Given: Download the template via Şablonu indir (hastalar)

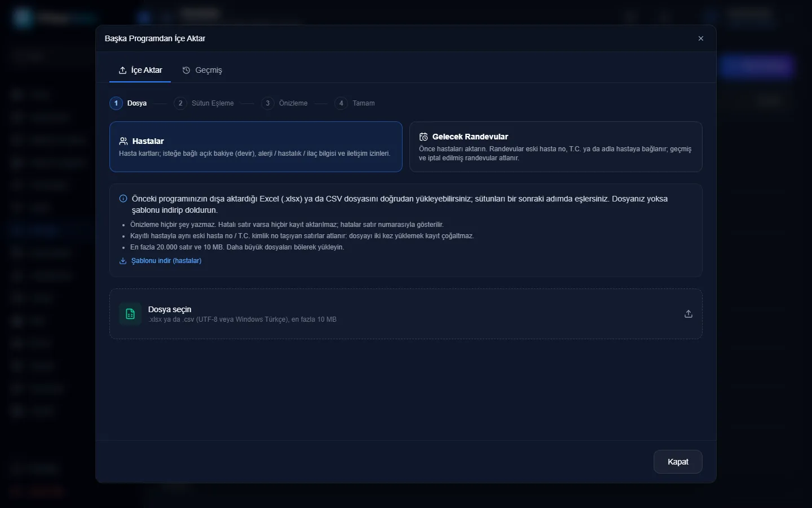Looking at the screenshot, I should 160,261.
